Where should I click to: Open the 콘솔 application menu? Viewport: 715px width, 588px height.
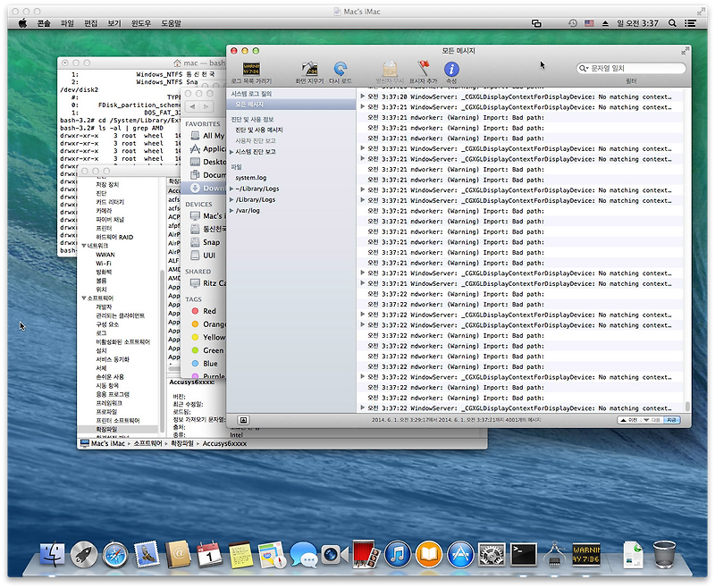44,23
